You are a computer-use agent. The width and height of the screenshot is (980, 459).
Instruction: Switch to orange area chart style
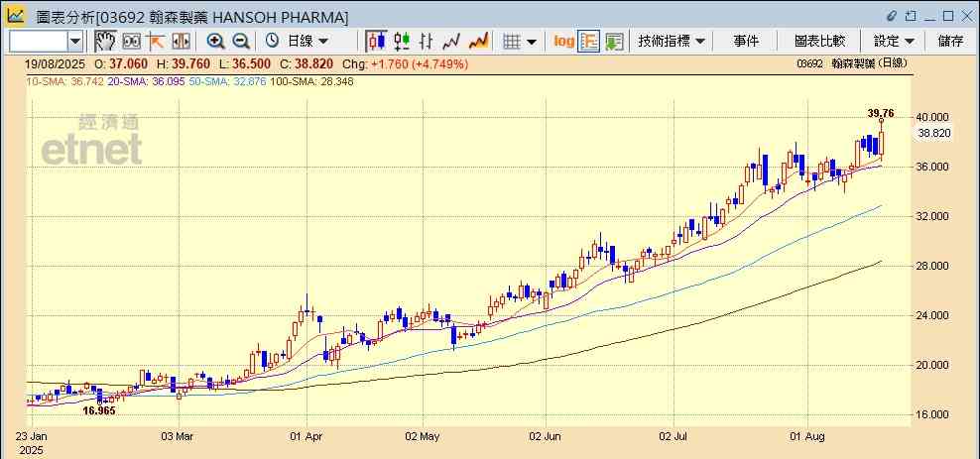point(478,42)
